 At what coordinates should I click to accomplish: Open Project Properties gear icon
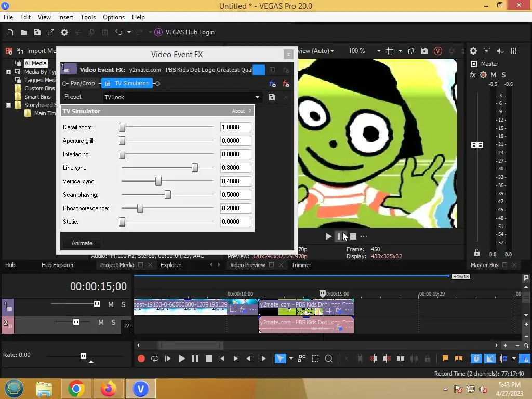point(64,32)
